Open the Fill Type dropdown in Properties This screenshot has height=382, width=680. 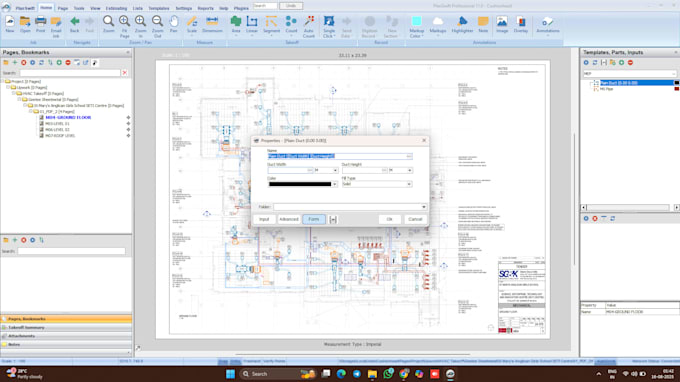[409, 184]
